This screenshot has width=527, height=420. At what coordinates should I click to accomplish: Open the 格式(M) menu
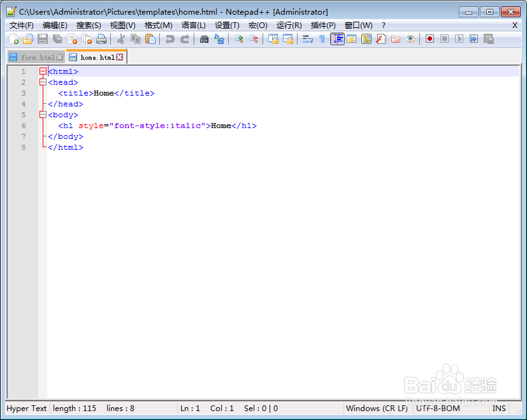(158, 25)
